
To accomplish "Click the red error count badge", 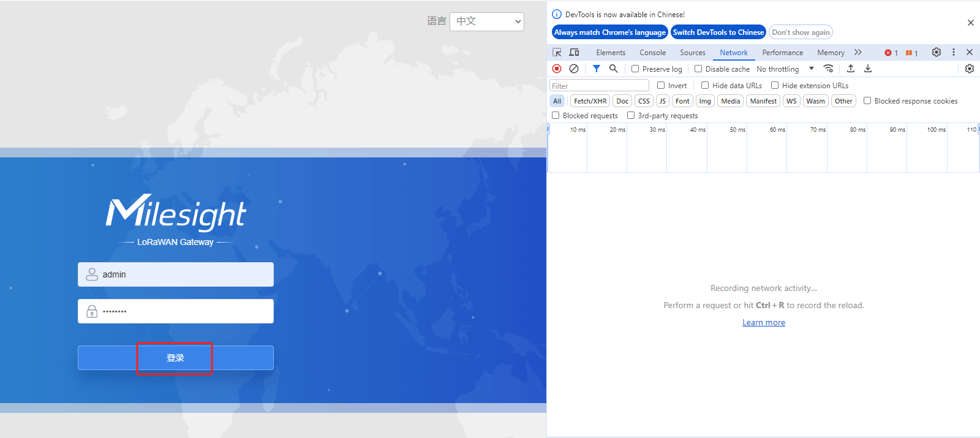I will coord(891,53).
